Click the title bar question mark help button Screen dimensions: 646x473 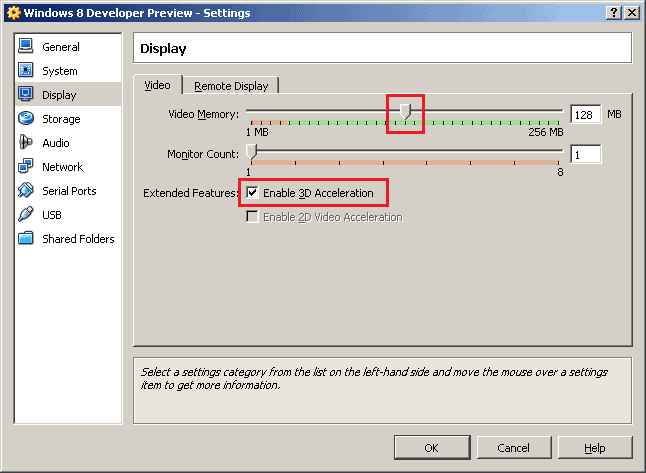click(613, 13)
